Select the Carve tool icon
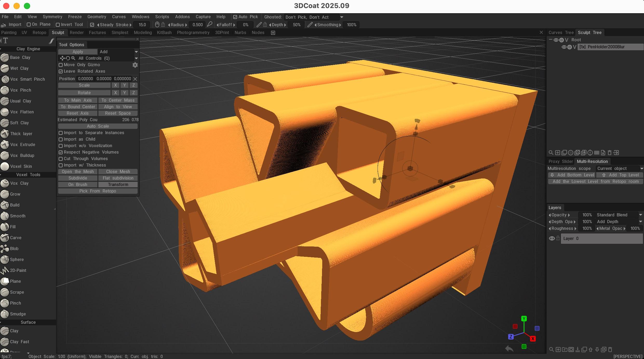The width and height of the screenshot is (644, 359). (5, 238)
